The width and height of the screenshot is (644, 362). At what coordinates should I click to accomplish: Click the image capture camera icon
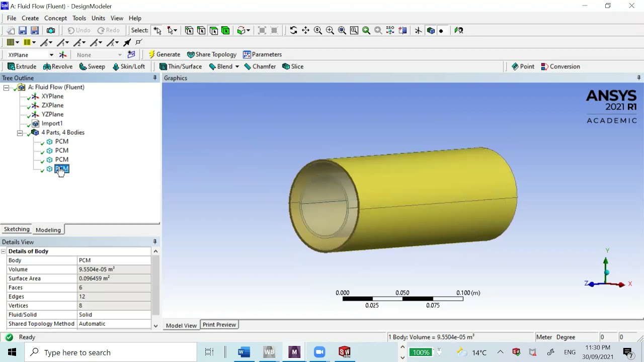(50, 30)
